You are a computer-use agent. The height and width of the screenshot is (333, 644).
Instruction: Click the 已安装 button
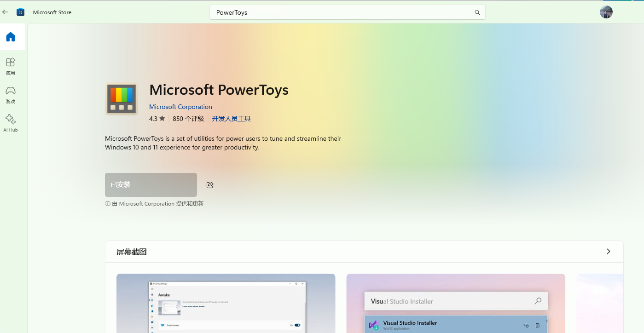[x=151, y=185]
